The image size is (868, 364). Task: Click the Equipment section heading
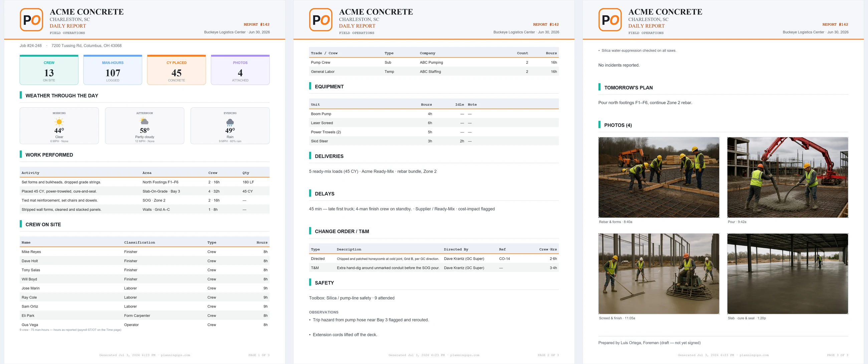pyautogui.click(x=329, y=86)
